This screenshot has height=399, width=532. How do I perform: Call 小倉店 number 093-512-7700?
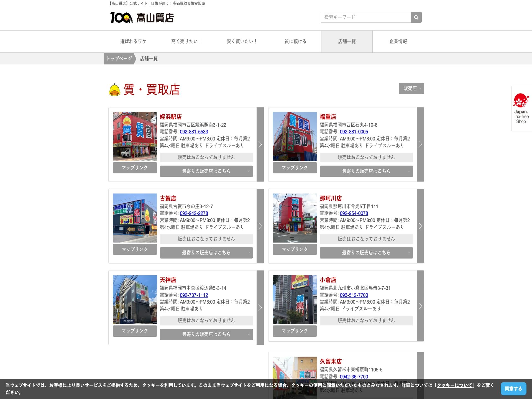click(354, 295)
